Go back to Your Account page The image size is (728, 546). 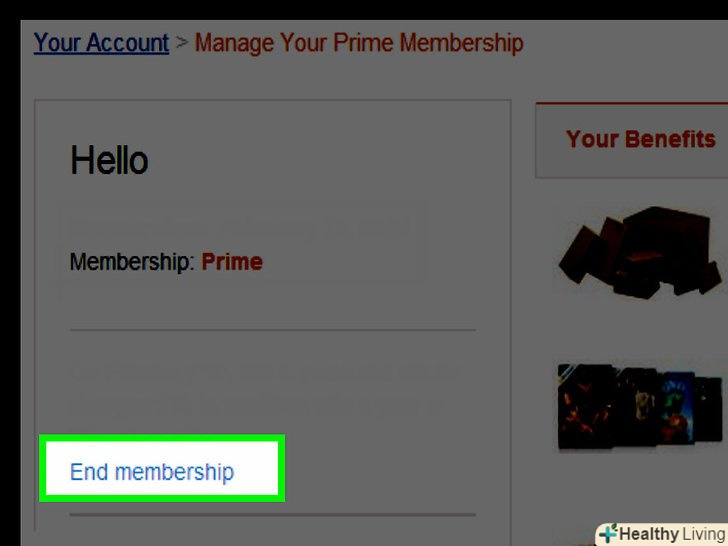tap(101, 44)
